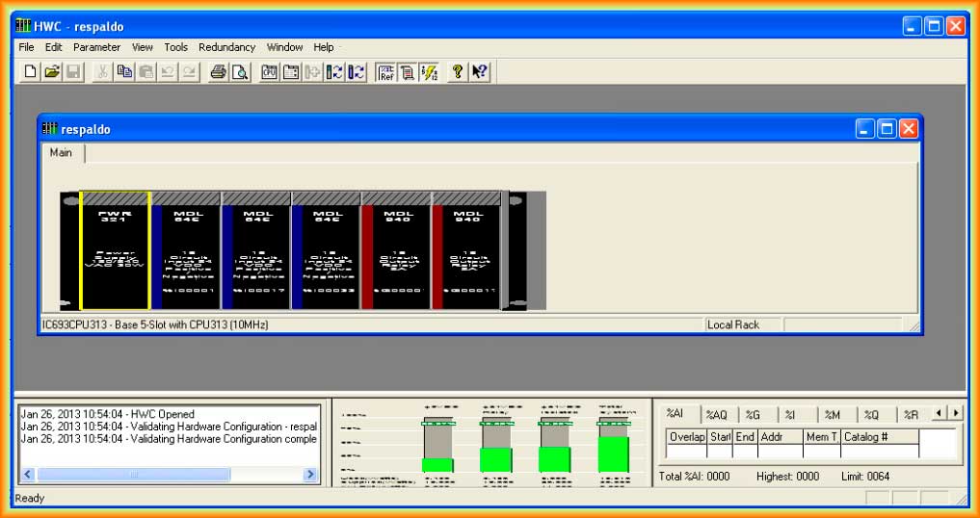Screen dimensions: 980x518
Task: Open Print Preview from the toolbar
Action: coord(239,71)
